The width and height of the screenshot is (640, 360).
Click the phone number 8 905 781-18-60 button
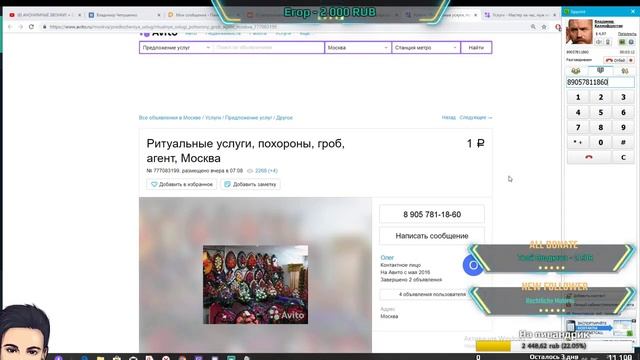point(432,214)
